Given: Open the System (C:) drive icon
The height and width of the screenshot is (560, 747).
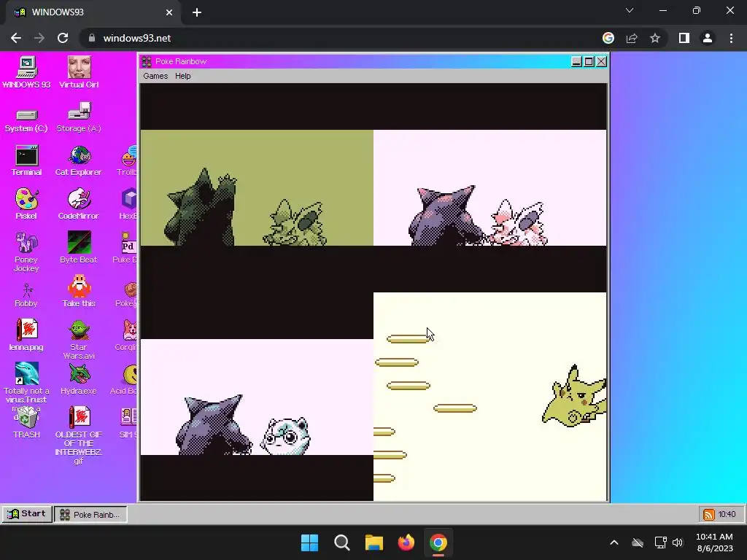Looking at the screenshot, I should pyautogui.click(x=27, y=119).
